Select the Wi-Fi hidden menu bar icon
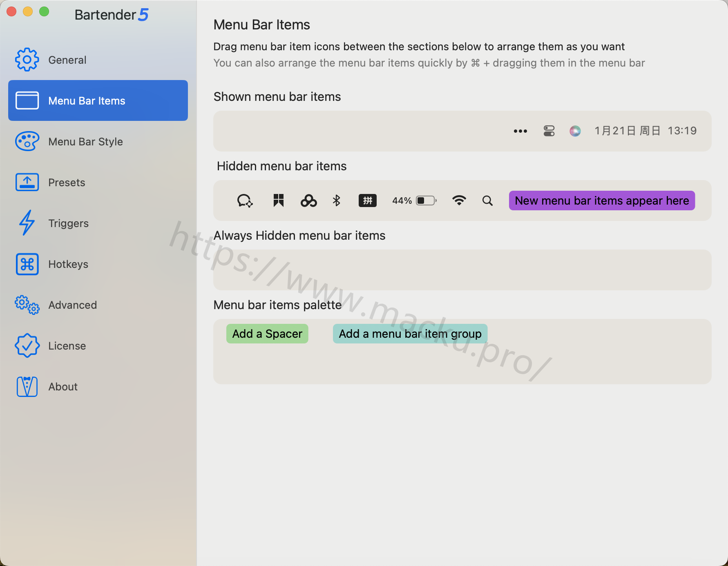The height and width of the screenshot is (566, 728). [459, 201]
